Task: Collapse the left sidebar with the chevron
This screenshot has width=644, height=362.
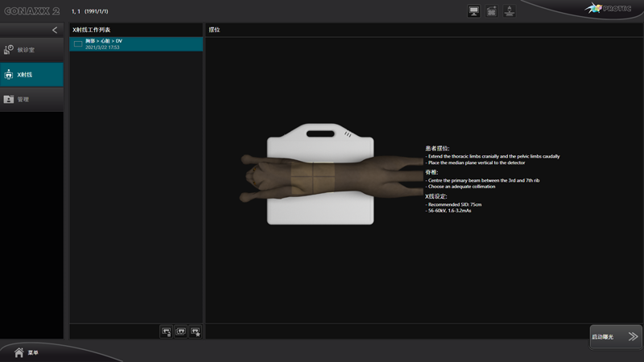Action: point(55,30)
